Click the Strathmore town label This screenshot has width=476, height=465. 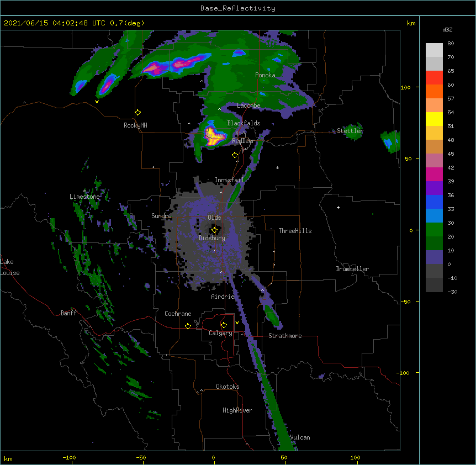285,336
